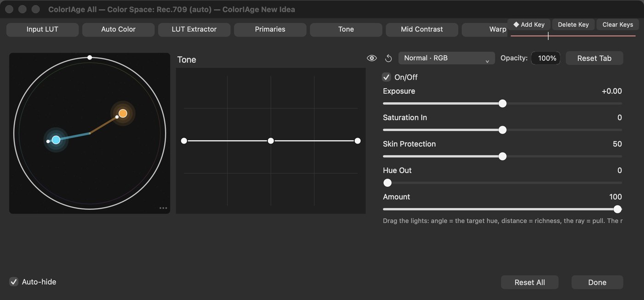
Task: Toggle the eye preview icon
Action: [372, 58]
